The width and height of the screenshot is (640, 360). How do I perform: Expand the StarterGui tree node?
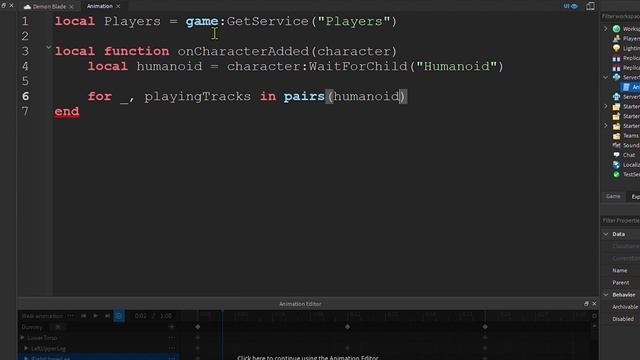click(x=606, y=106)
